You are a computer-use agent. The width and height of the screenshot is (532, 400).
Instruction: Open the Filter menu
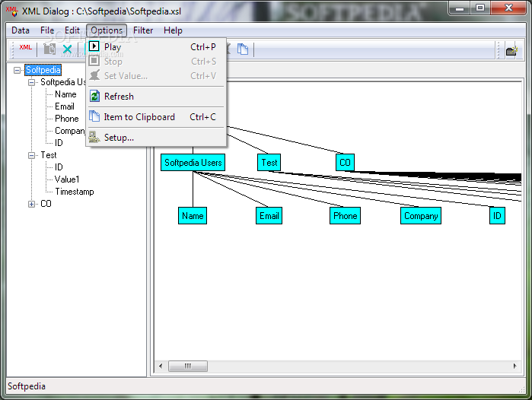coord(143,30)
